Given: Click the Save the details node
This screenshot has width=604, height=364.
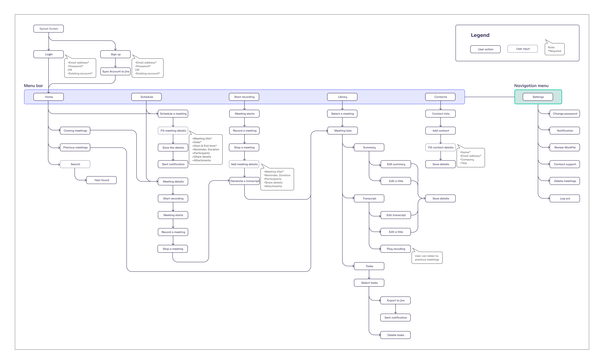Looking at the screenshot, I should [173, 147].
